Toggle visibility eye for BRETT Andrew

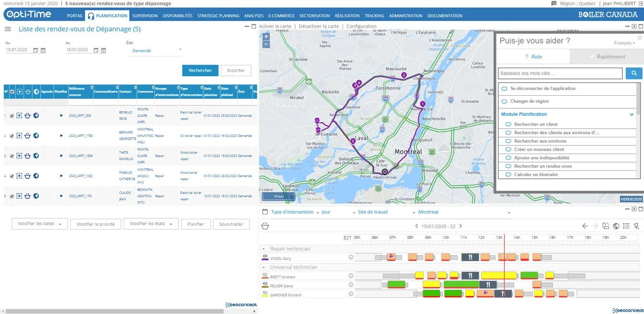pos(265,276)
